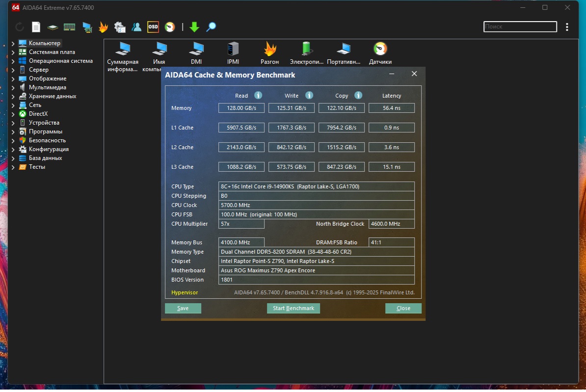Select Безопасность in the sidebar tree
586x392 pixels.
[47, 140]
